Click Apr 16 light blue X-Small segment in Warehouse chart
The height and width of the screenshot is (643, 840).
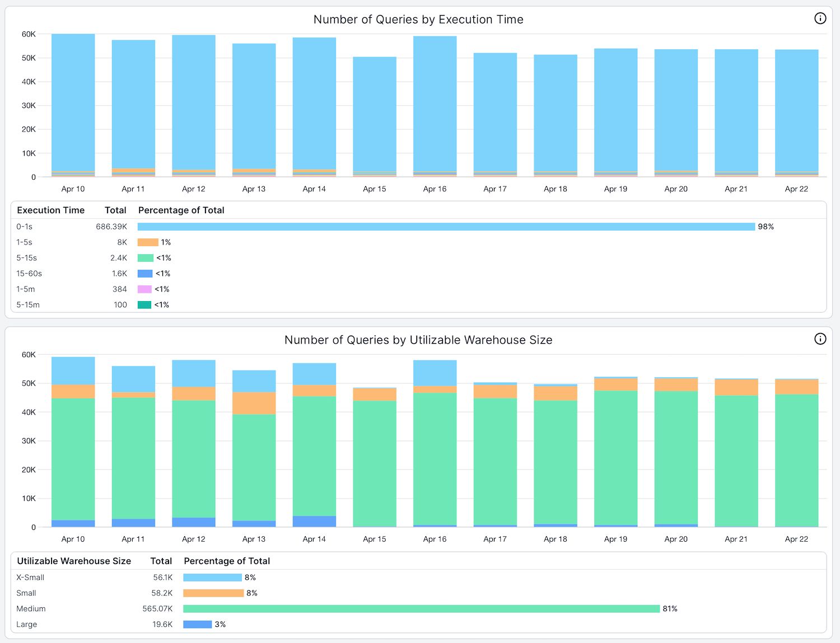coord(435,373)
